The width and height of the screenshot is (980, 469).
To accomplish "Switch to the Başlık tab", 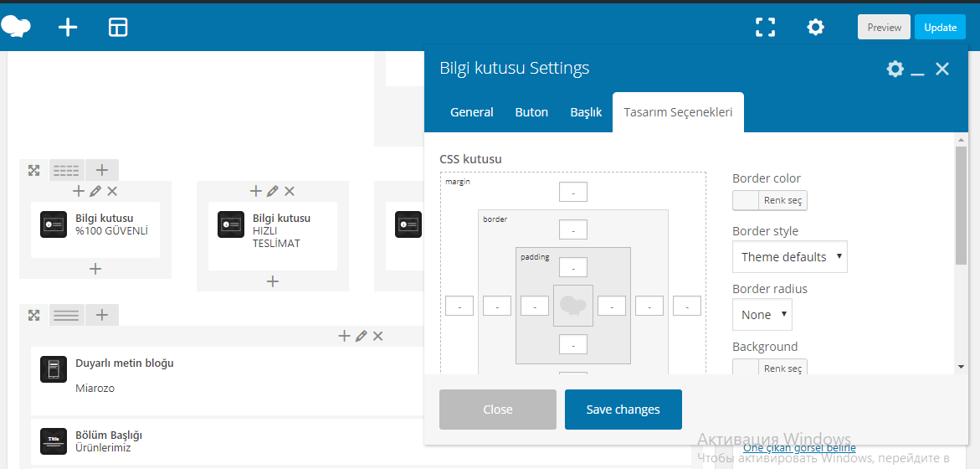I will pyautogui.click(x=586, y=112).
